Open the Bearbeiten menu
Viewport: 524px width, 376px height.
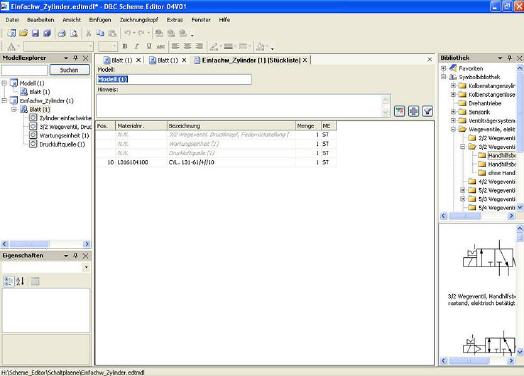40,20
